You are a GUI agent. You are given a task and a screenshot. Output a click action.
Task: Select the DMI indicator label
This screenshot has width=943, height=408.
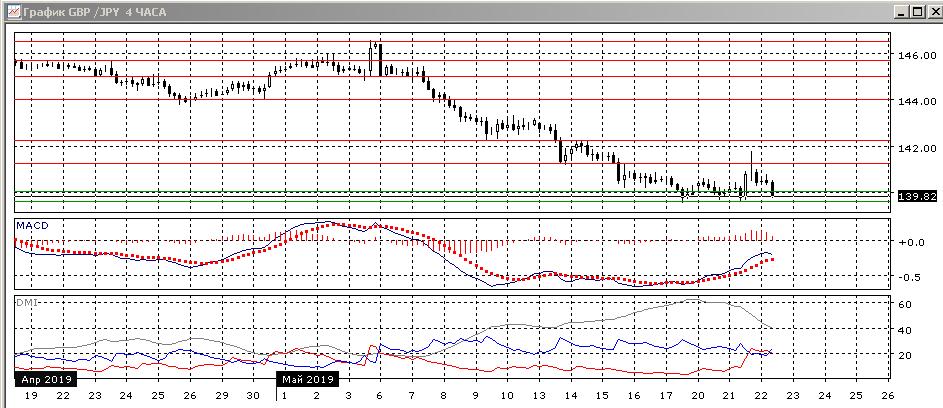tap(26, 301)
